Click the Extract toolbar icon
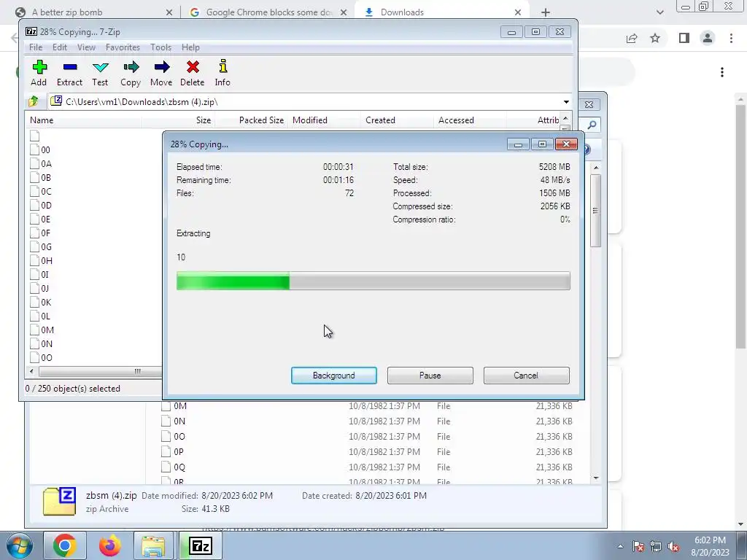The height and width of the screenshot is (560, 747). click(x=69, y=73)
